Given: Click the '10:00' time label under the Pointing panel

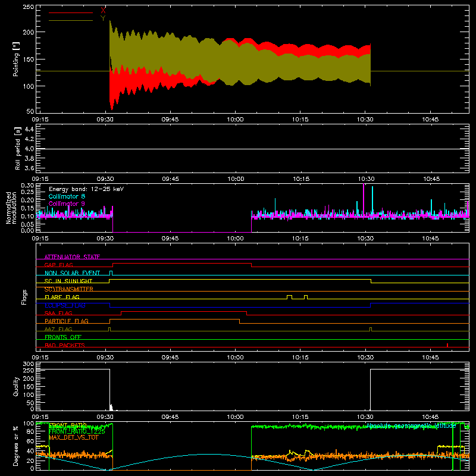Looking at the screenshot, I should (x=235, y=120).
